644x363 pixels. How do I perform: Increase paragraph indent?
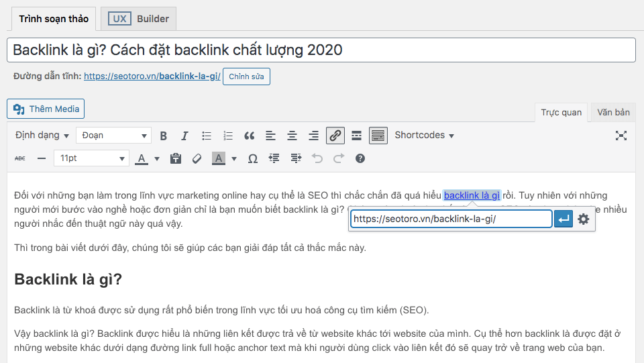point(296,158)
